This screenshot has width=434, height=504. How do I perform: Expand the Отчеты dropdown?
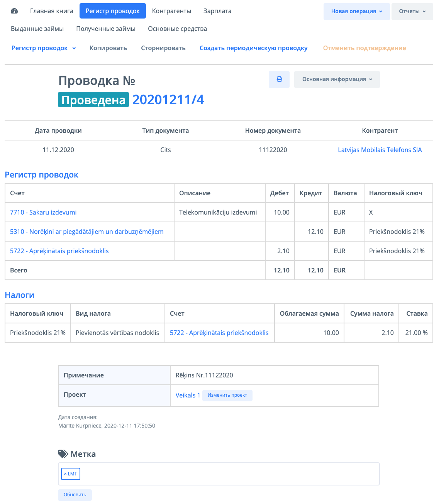point(412,11)
